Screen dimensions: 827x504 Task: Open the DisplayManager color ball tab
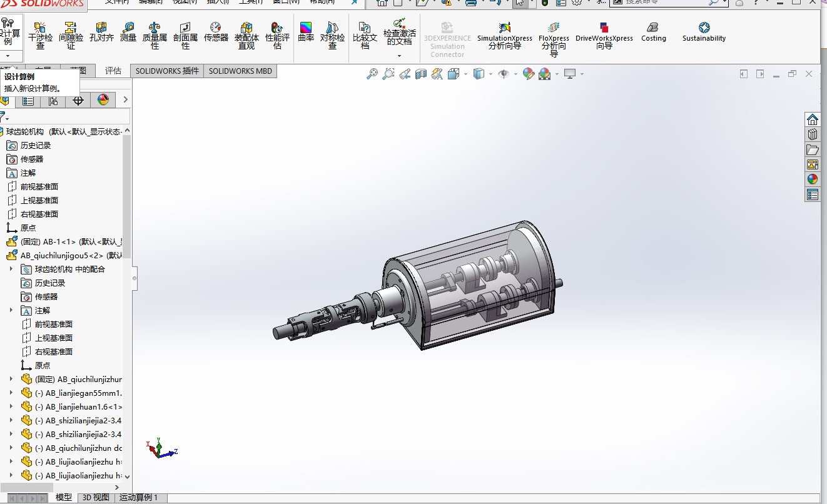point(103,100)
